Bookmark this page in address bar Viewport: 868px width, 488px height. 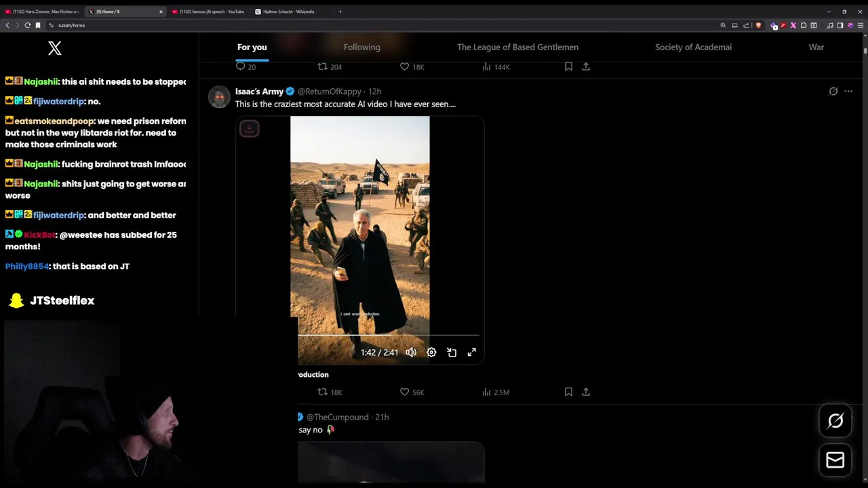click(x=38, y=25)
